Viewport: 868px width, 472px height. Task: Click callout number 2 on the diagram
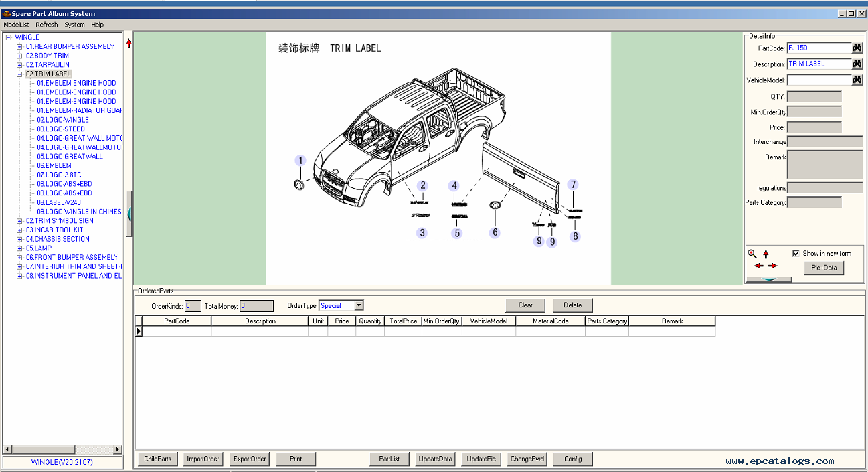coord(422,185)
